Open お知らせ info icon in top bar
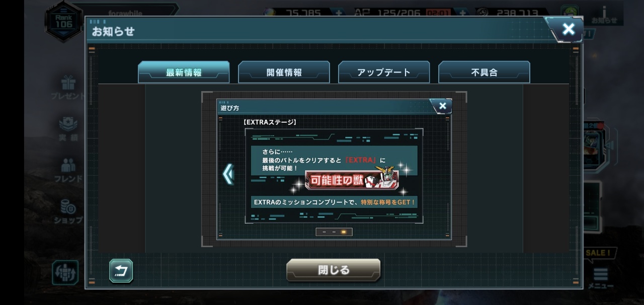This screenshot has width=644, height=305. point(604,15)
